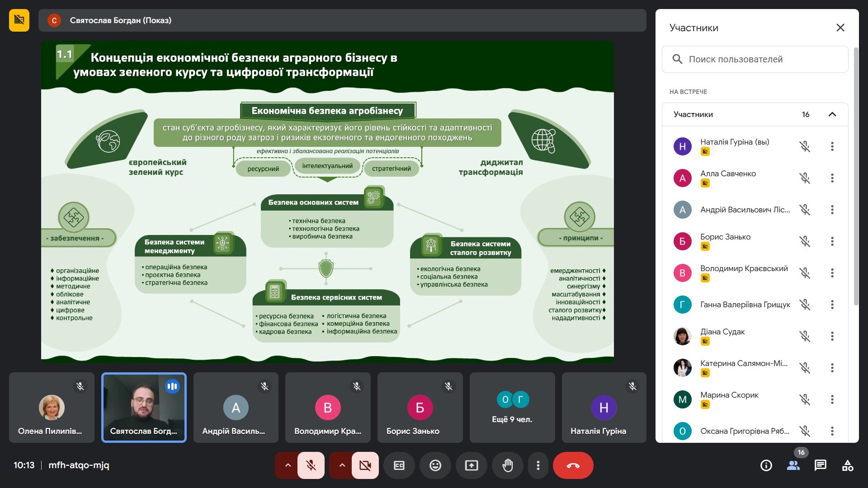Click camera-off badge under Алла Савченко
Screen dimensions: 868x488
coord(705,183)
